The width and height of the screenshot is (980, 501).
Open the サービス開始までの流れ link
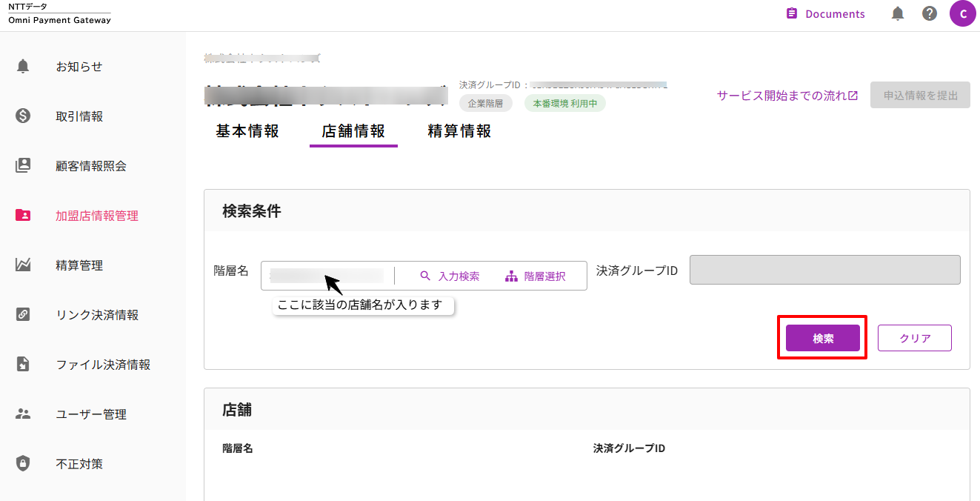coord(787,96)
